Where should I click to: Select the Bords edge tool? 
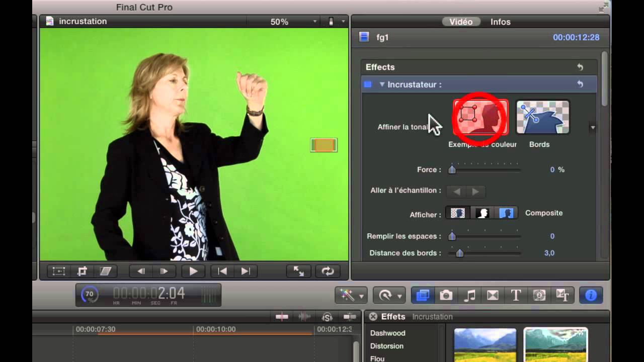point(543,117)
